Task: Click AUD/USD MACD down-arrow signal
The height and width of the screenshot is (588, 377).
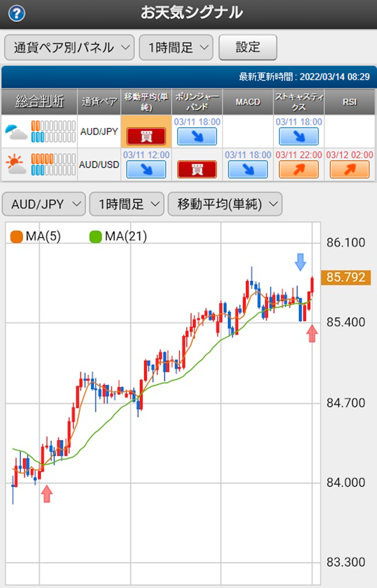Action: (x=248, y=169)
